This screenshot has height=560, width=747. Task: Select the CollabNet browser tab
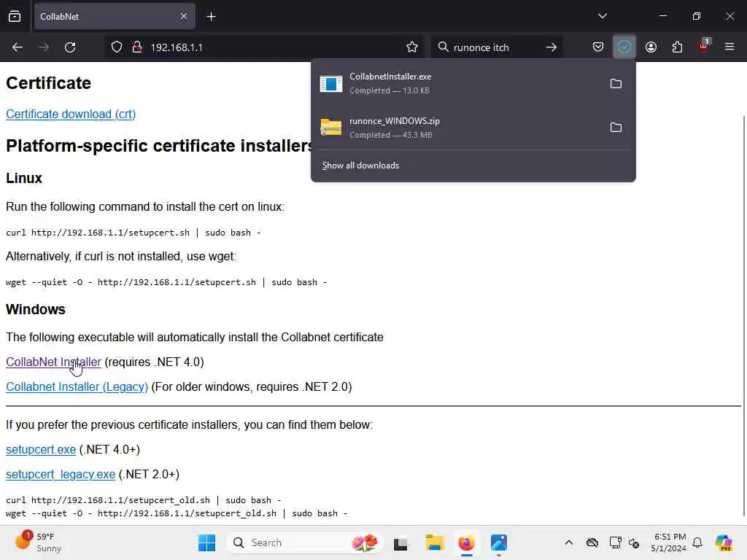click(115, 16)
